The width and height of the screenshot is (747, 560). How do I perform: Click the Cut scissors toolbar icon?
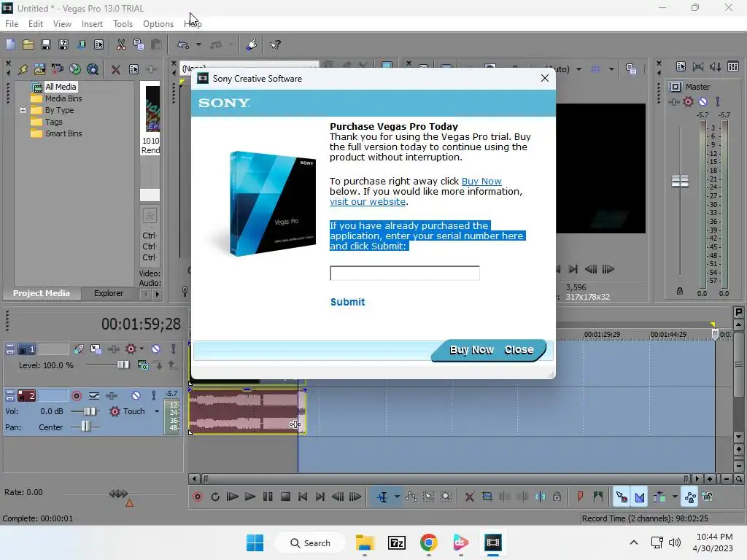point(121,44)
